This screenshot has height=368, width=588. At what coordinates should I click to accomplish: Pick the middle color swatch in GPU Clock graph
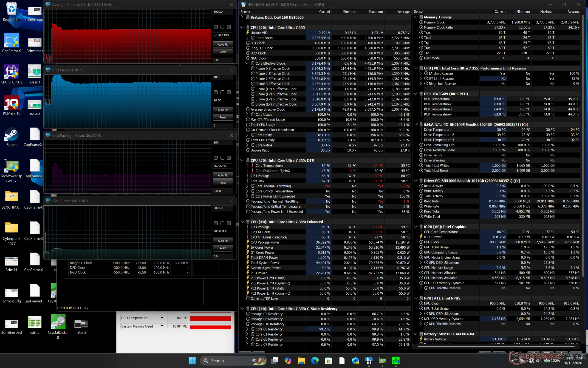[222, 223]
